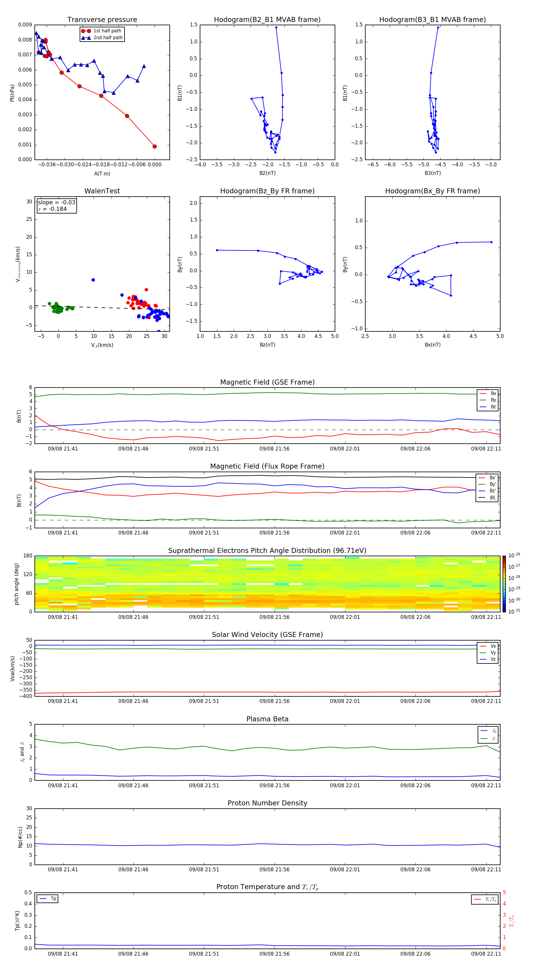Click the 'A(T·m)' x-axis label
Viewport: 535px width, 980px height.
coord(102,173)
